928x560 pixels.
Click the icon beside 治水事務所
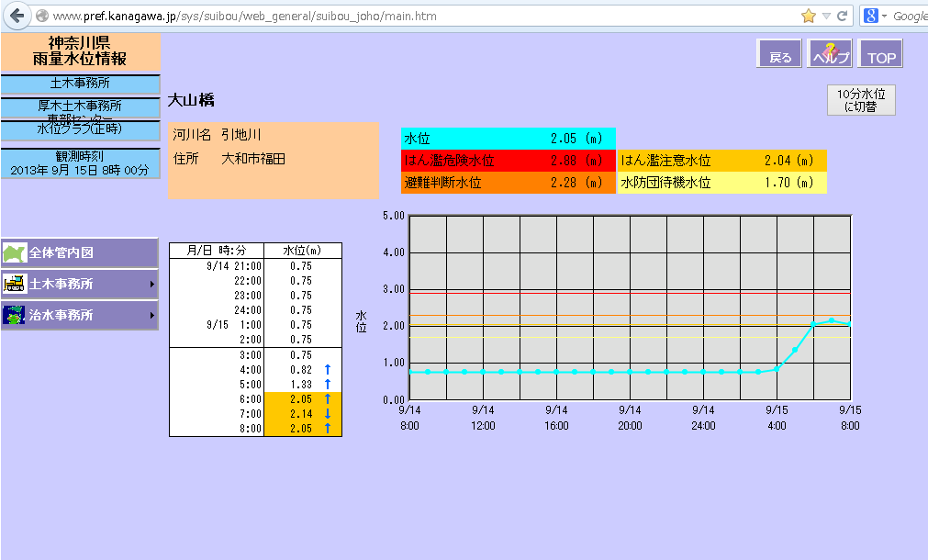click(14, 315)
